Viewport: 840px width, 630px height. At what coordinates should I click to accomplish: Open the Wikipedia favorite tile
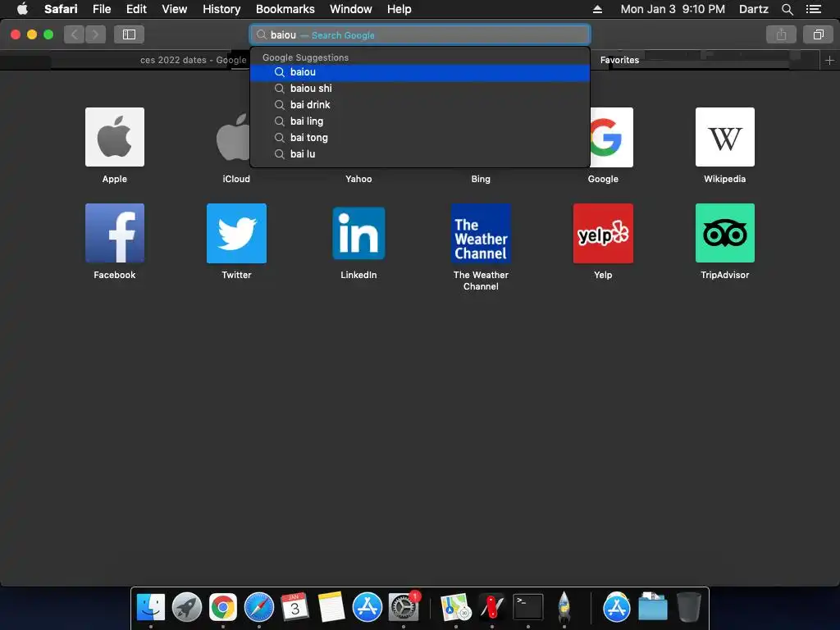(x=725, y=137)
